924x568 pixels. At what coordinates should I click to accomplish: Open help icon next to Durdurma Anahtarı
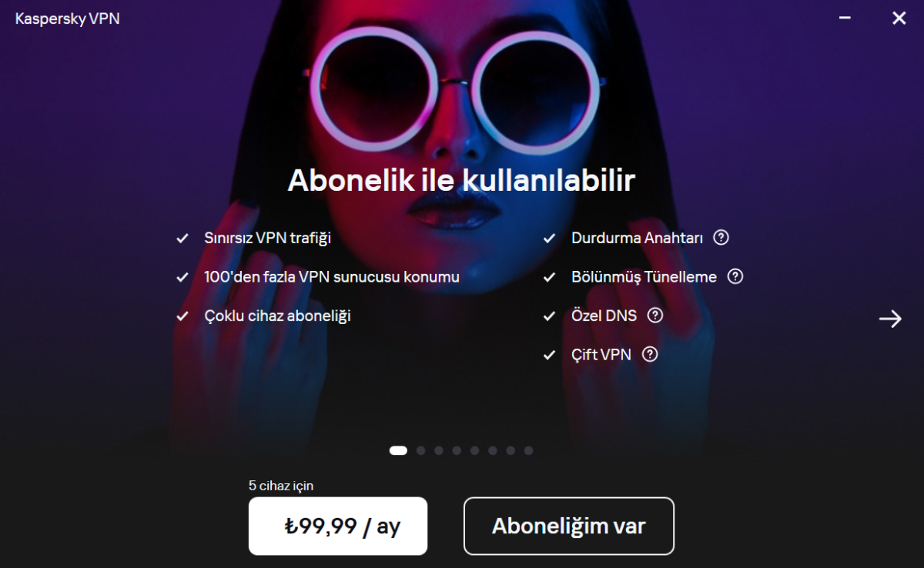coord(721,238)
